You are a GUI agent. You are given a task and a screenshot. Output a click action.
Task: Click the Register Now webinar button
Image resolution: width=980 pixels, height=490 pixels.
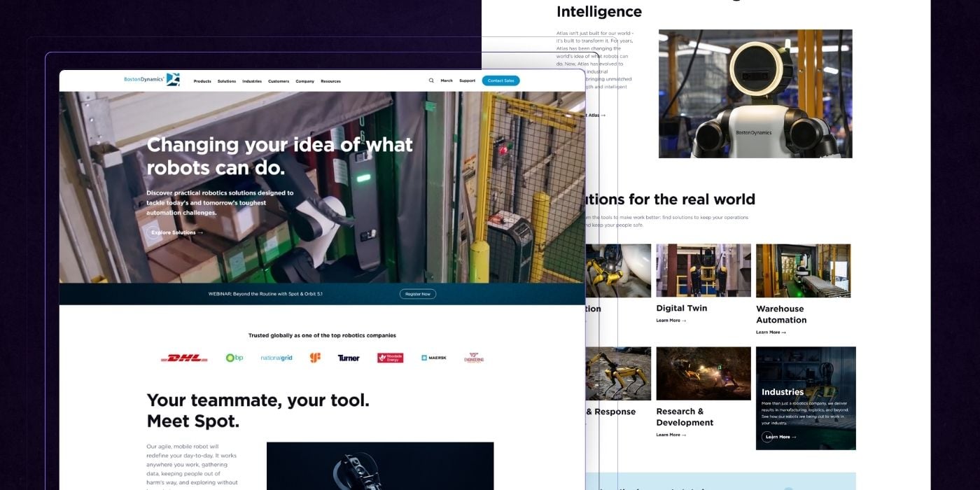click(x=418, y=294)
